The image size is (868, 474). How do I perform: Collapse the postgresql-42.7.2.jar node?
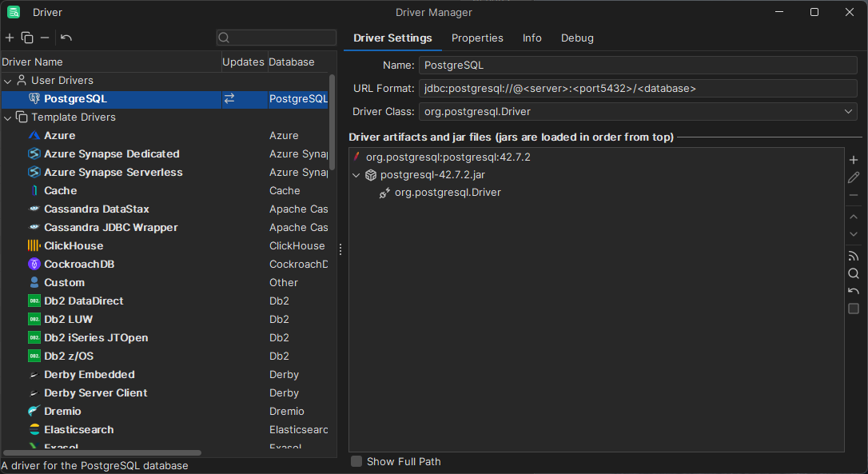356,175
